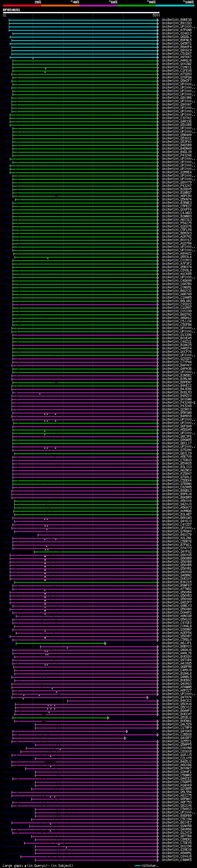
Task: Select the UniRef100_A9TKK7 label
Action: pyautogui.click(x=177, y=57)
